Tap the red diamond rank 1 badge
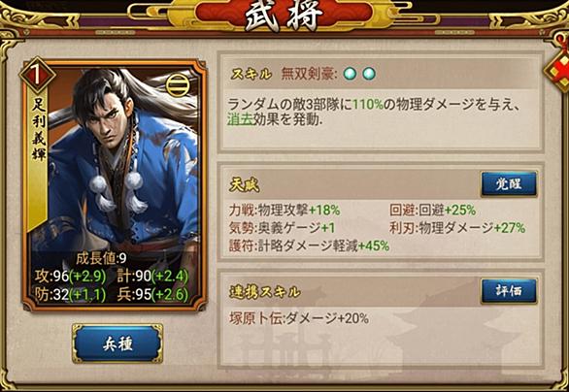Screen dimensions: 569x392 click(x=37, y=75)
